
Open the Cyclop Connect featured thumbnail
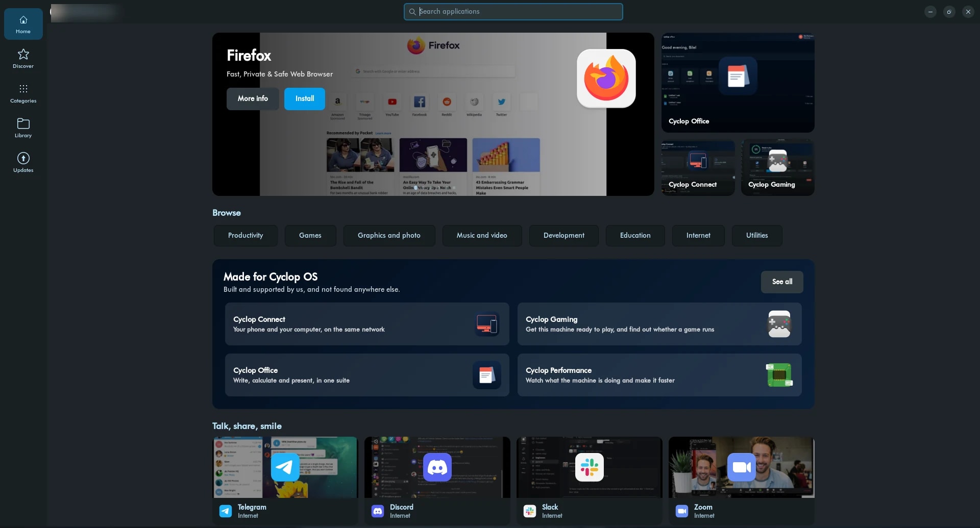coord(698,167)
